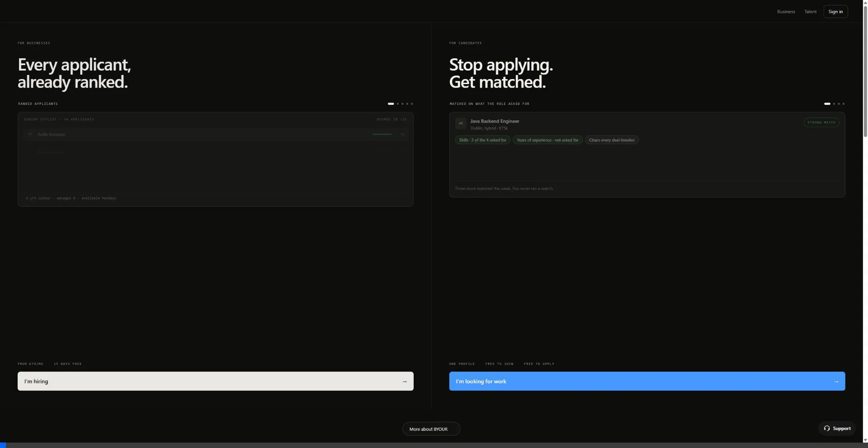
Task: Open the Support chat headset button
Action: click(x=837, y=429)
